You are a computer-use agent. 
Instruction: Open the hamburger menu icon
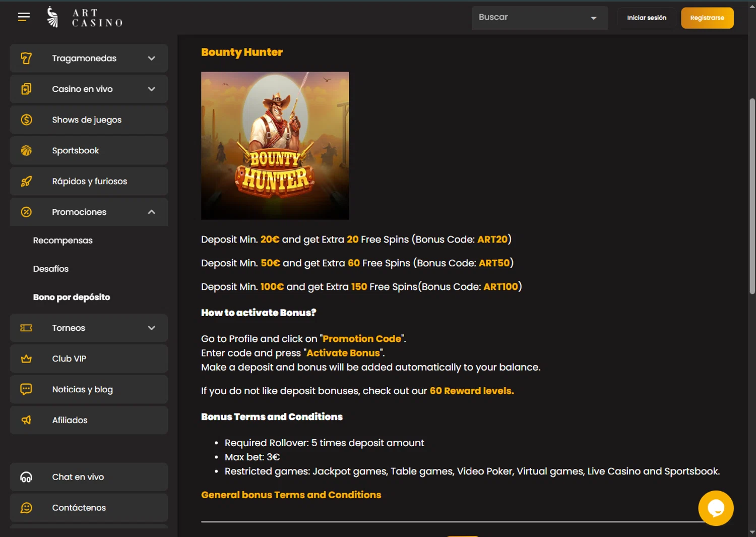pyautogui.click(x=24, y=17)
